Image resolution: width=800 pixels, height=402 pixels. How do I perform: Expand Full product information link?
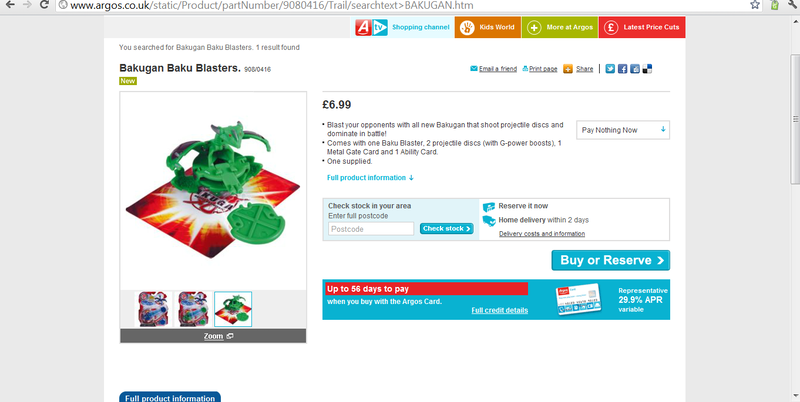(x=370, y=178)
